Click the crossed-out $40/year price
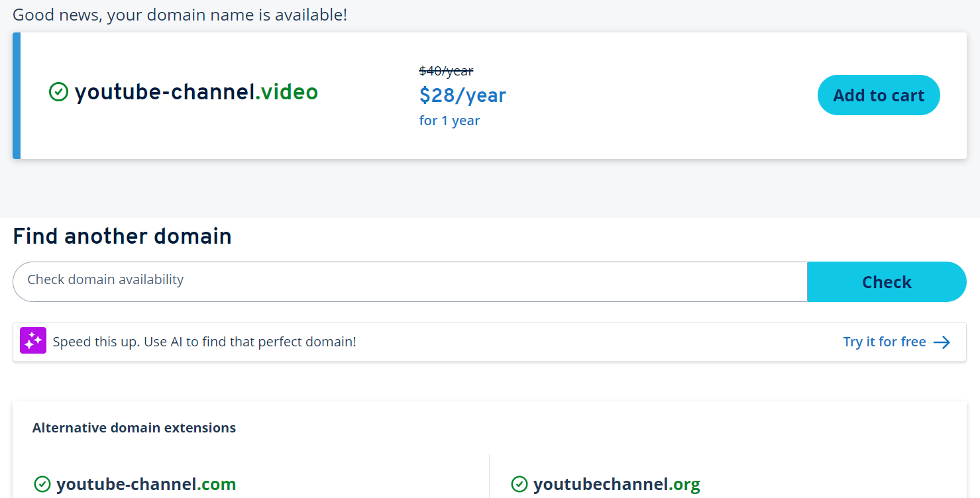Viewport: 980px width, 498px height. tap(446, 71)
